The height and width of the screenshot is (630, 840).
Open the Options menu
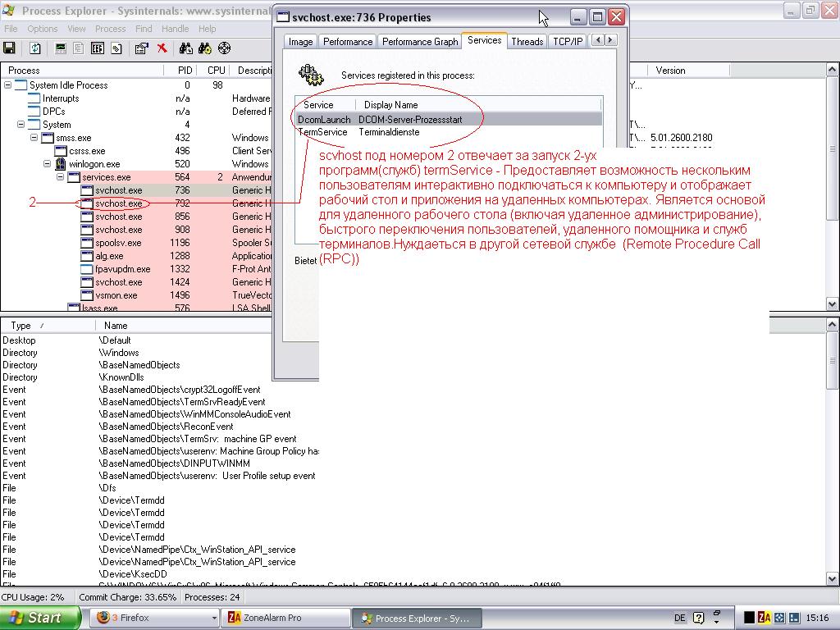(43, 29)
